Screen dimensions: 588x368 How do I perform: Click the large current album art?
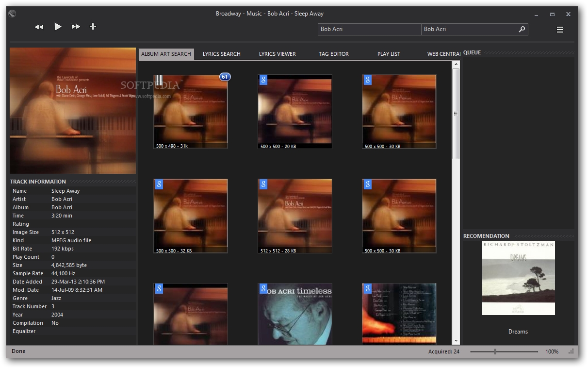point(73,111)
